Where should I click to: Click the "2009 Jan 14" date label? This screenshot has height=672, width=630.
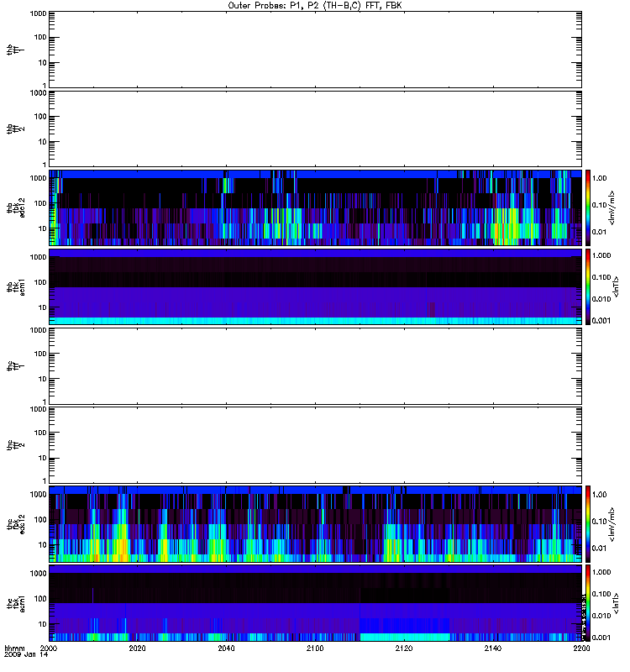coord(26,655)
